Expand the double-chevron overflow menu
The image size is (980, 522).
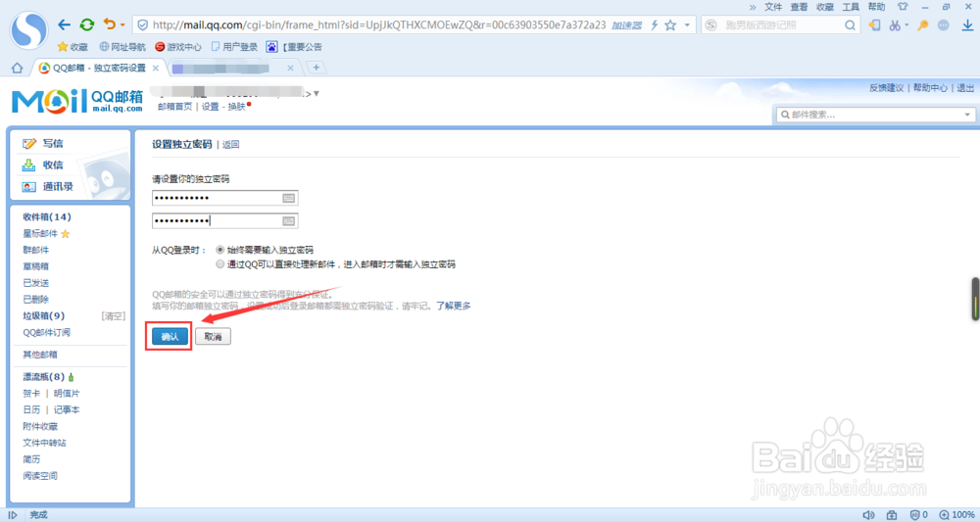point(753,8)
